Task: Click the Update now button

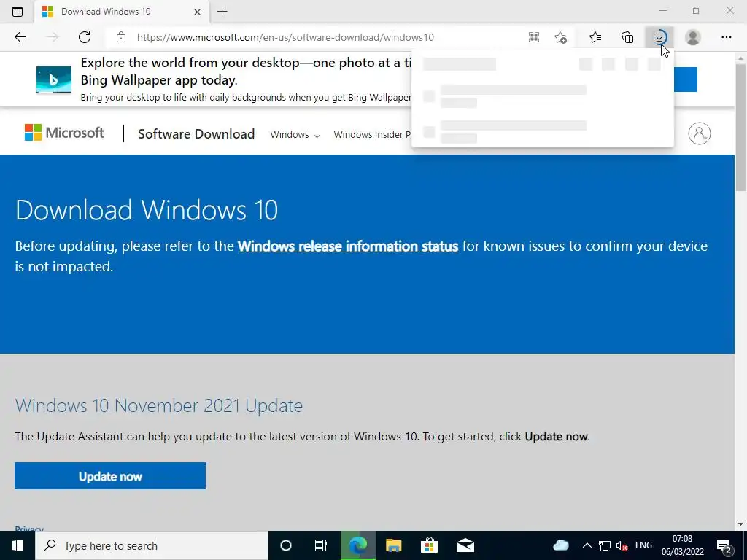Action: click(x=110, y=475)
